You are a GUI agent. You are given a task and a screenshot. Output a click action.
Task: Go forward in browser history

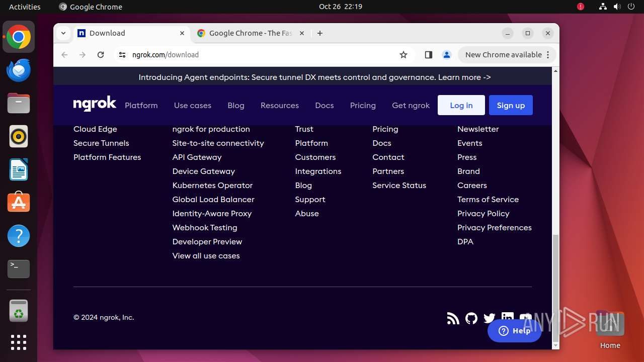pyautogui.click(x=83, y=55)
